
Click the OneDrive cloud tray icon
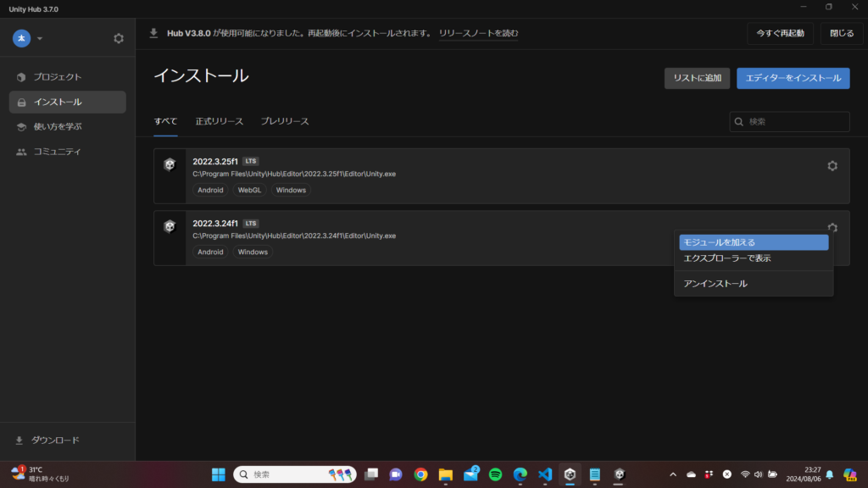(x=691, y=474)
